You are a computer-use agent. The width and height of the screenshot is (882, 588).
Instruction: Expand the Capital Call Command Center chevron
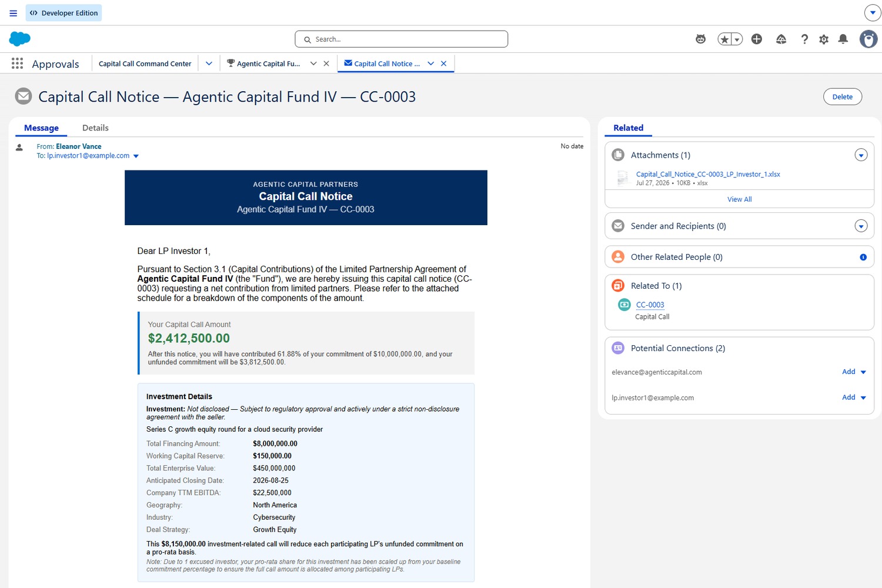point(209,64)
